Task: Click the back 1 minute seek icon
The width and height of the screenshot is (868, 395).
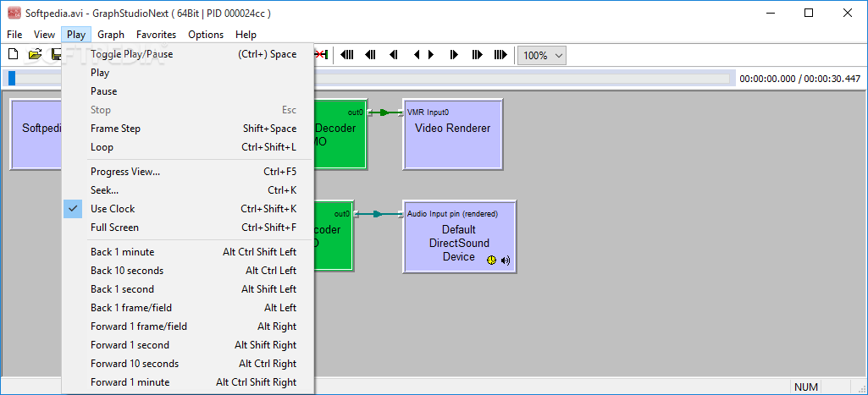Action: point(346,55)
